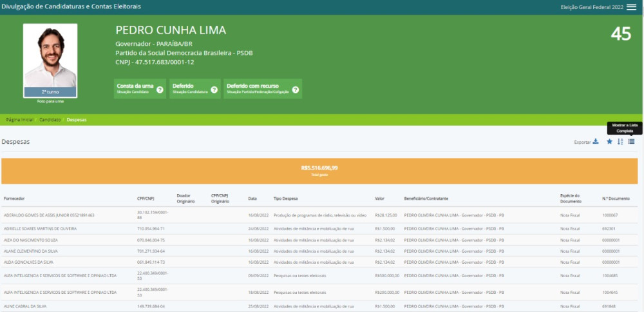Viewport: 644px width, 312px height.
Task: Click the Tipo Despesa column header
Action: point(285,198)
